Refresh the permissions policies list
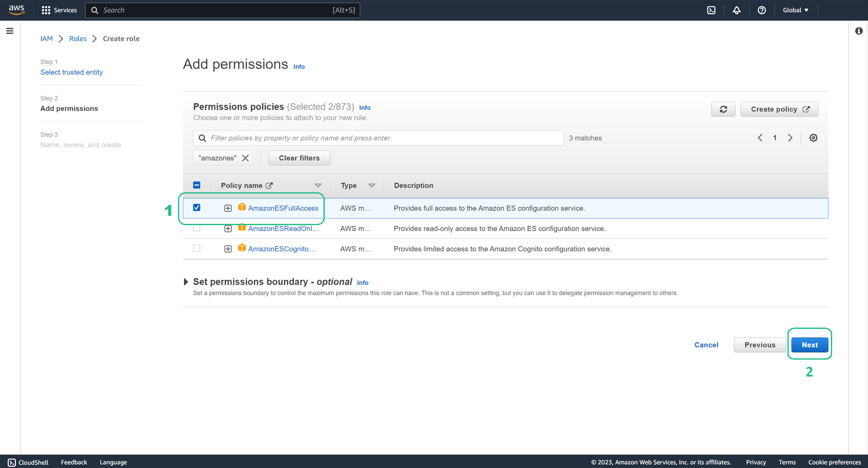This screenshot has height=468, width=868. (723, 109)
